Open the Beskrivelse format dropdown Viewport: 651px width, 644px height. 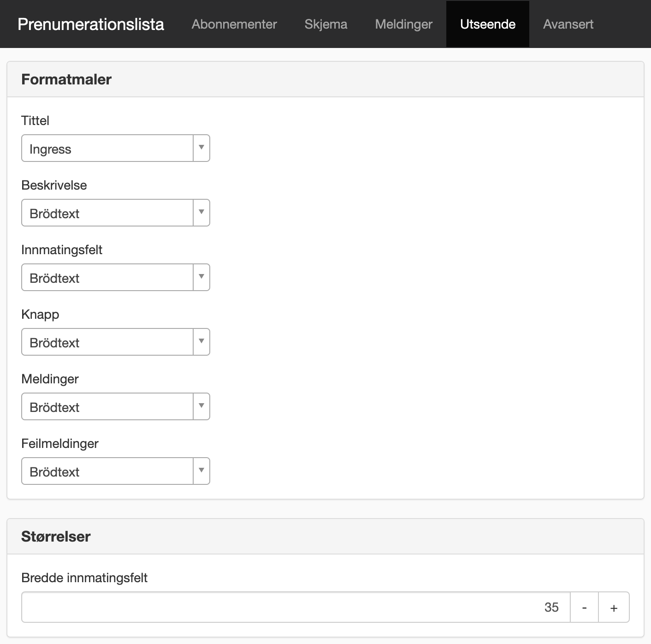[x=116, y=213]
